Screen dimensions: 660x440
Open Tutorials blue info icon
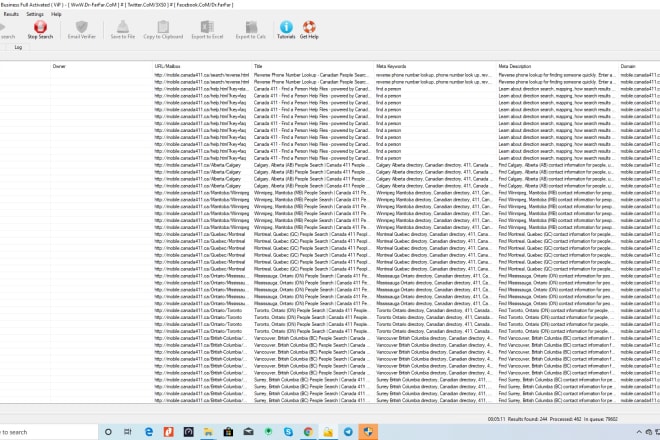[x=286, y=29]
